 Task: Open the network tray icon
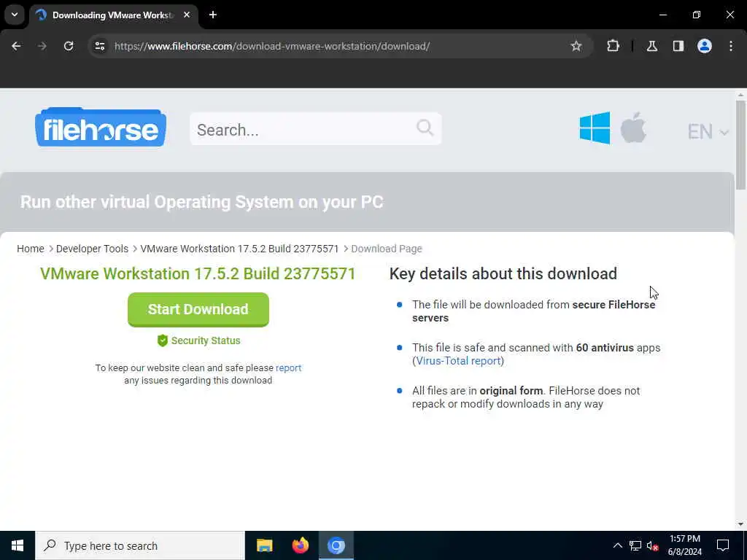635,545
